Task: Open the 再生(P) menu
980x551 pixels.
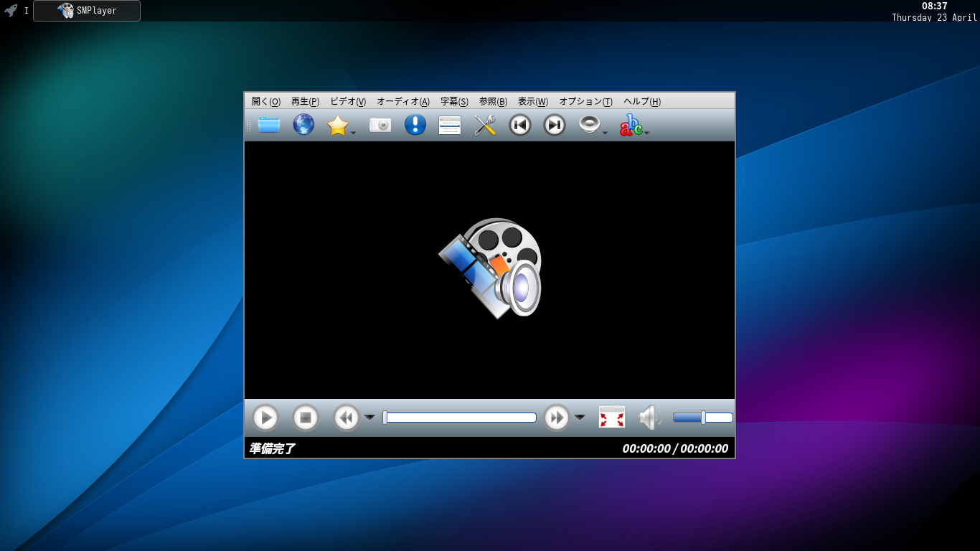Action: (305, 101)
